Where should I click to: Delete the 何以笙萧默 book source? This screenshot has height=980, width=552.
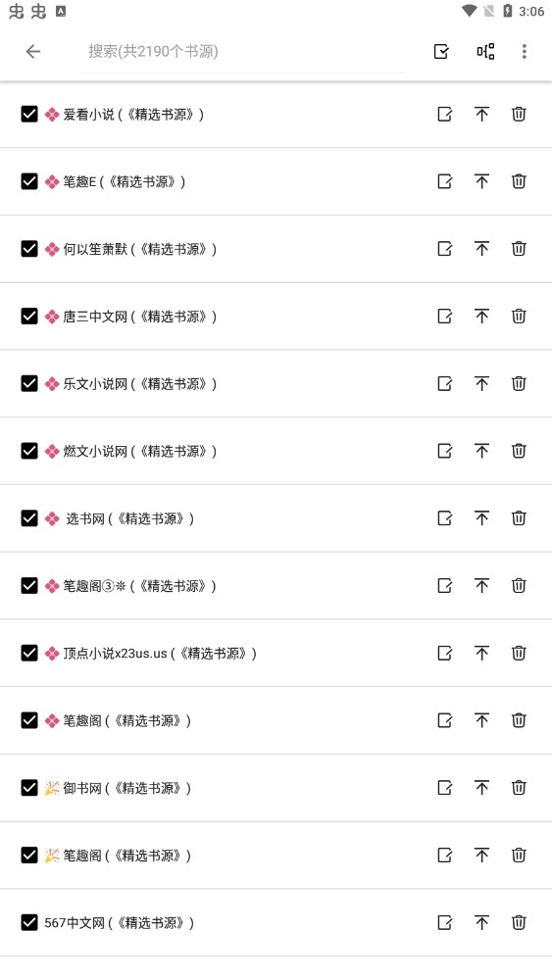pyautogui.click(x=519, y=249)
